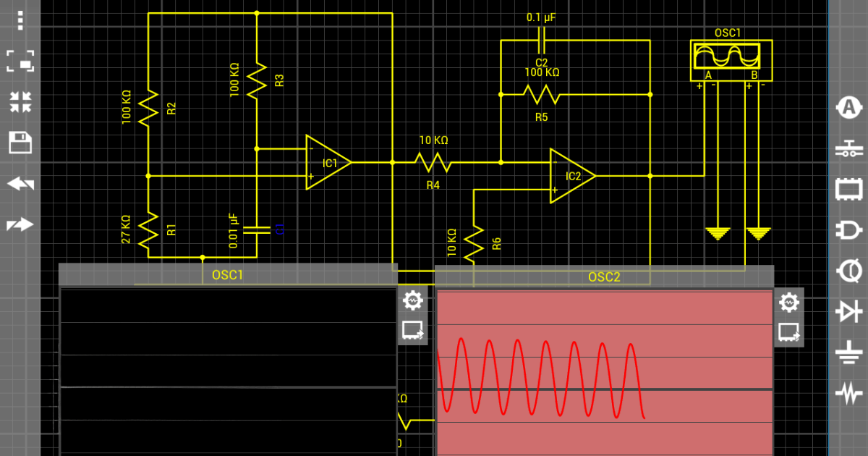868x456 pixels.
Task: Choose the IC chip component
Action: [848, 190]
